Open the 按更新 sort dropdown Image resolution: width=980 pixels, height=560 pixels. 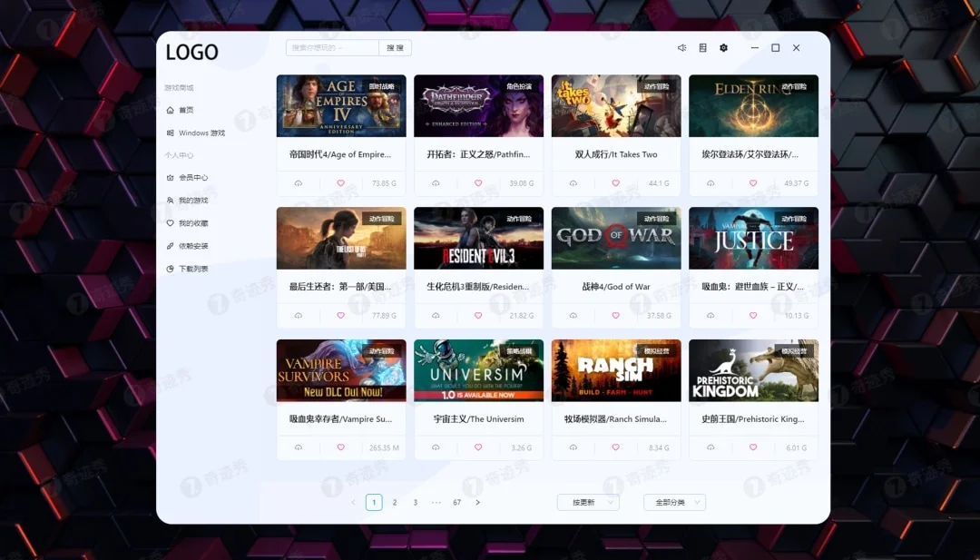pos(587,501)
